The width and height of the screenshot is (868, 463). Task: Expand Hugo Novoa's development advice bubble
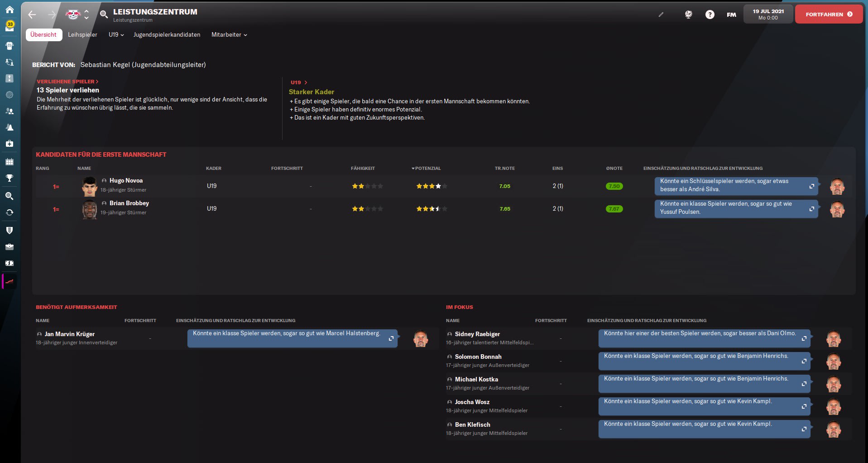tap(811, 186)
